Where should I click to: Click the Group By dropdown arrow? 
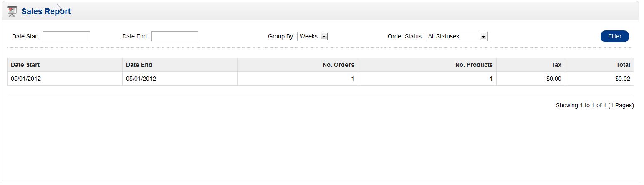click(x=324, y=36)
